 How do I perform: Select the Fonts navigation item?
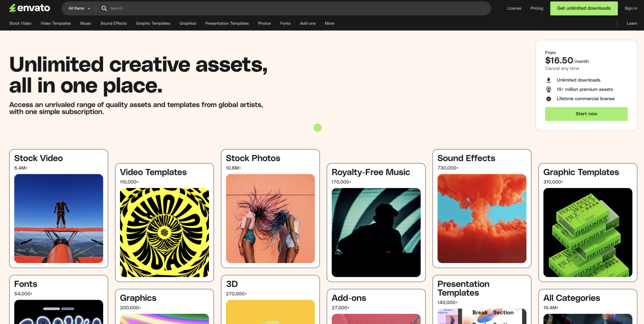[x=285, y=24]
